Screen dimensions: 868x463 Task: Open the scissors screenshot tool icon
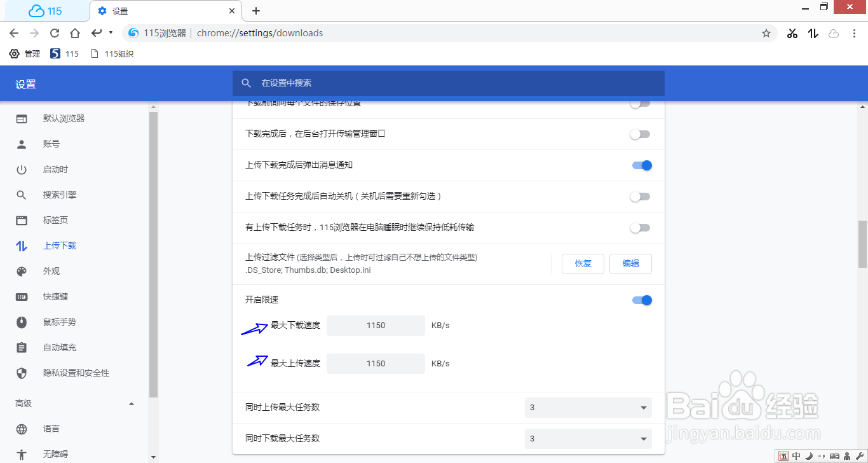(x=792, y=33)
